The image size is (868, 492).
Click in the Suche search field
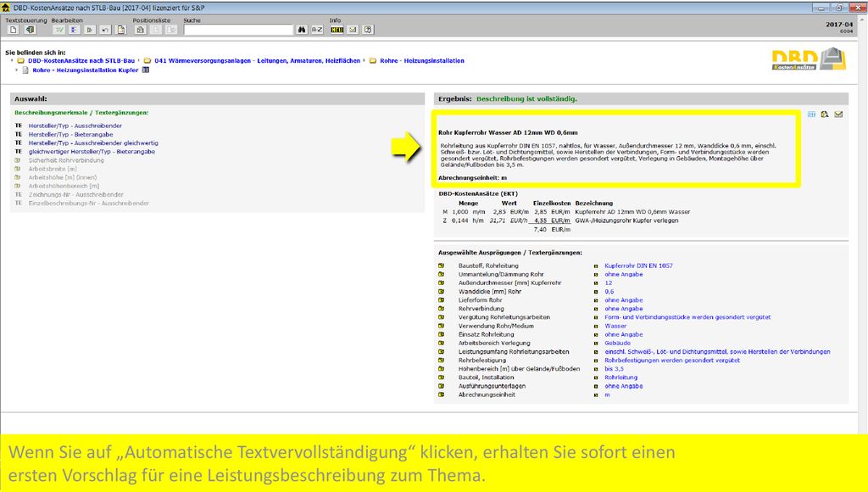point(238,30)
